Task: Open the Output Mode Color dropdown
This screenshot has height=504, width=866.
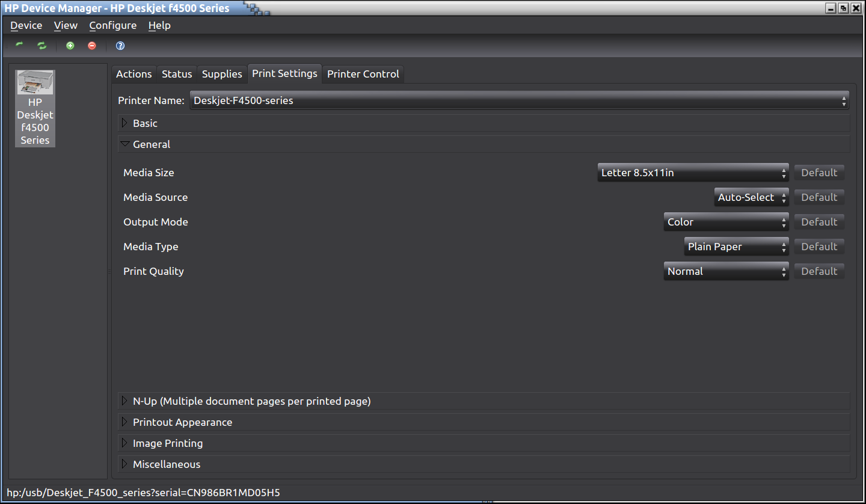Action: [x=726, y=222]
